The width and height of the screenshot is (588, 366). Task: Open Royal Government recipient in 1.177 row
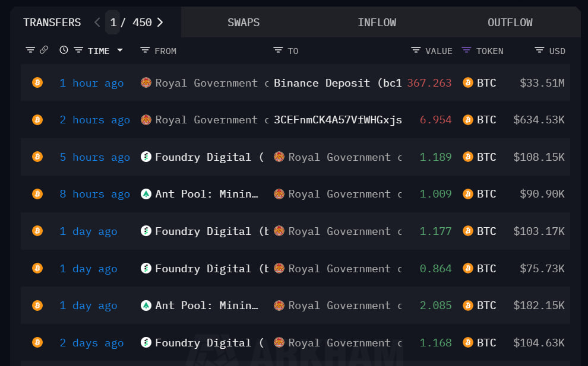coord(344,231)
